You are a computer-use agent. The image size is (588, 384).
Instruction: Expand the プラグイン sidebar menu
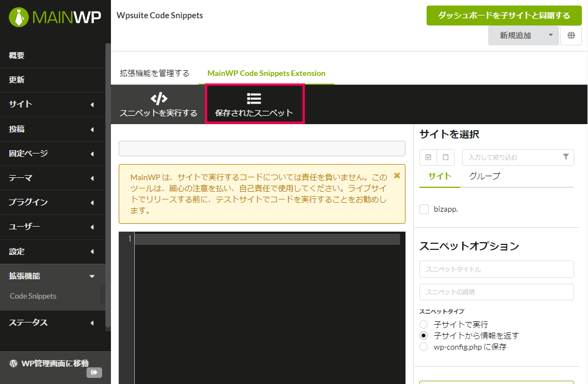tap(53, 202)
